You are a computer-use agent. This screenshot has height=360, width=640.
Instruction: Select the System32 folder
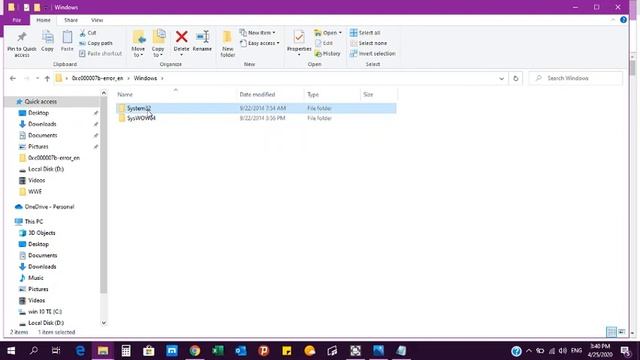(256, 108)
